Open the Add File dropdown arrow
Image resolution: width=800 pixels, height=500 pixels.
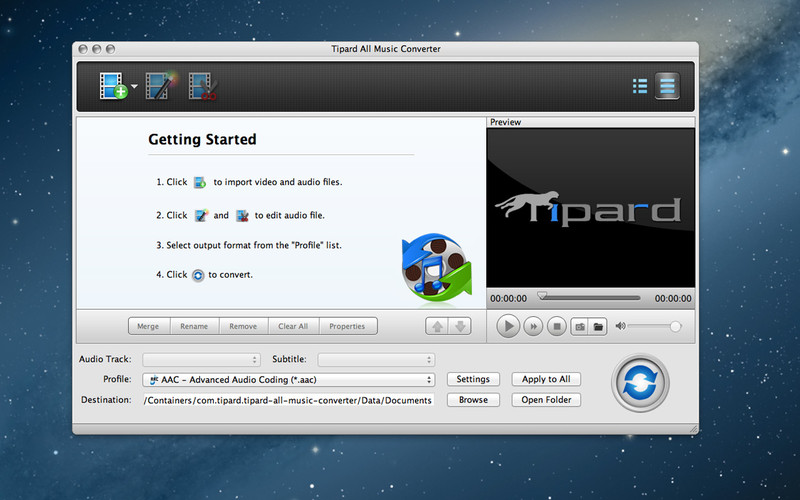pos(134,86)
